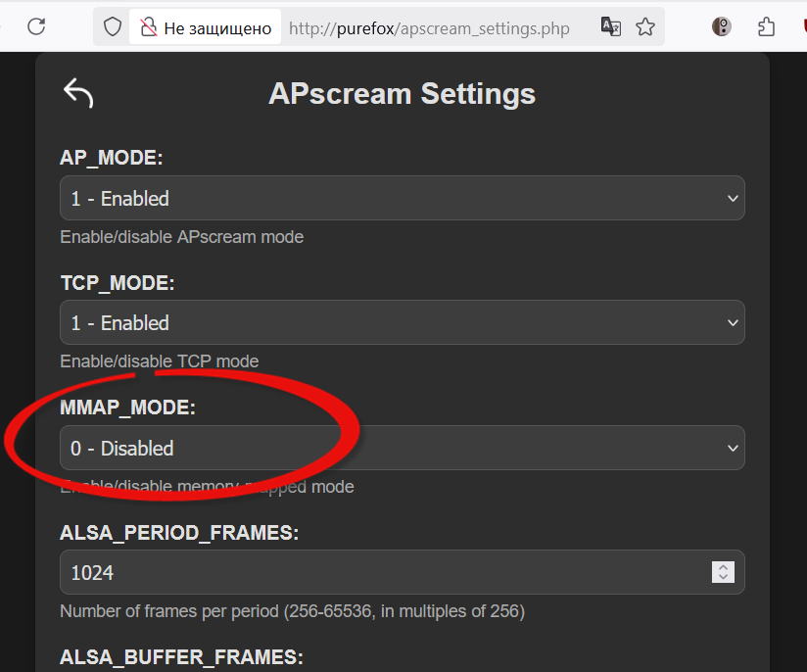The height and width of the screenshot is (672, 807).
Task: Bookmark this page with the star icon
Action: [644, 26]
